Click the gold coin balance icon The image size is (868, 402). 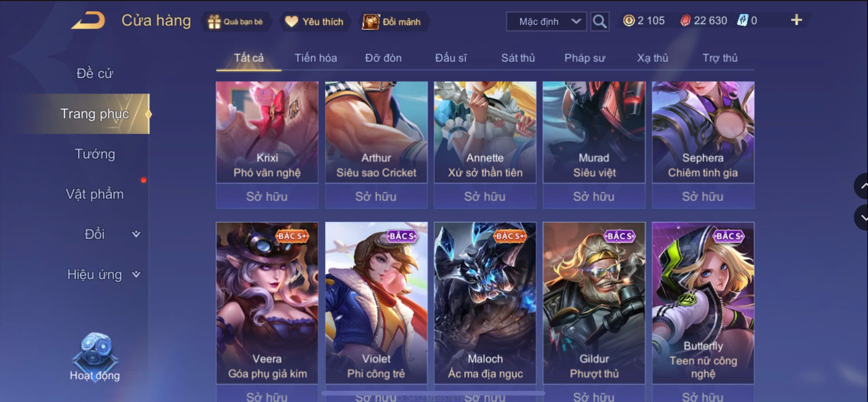(x=629, y=20)
